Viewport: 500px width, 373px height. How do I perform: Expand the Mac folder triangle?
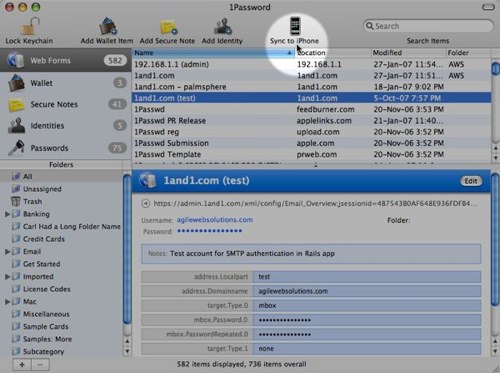click(x=7, y=302)
